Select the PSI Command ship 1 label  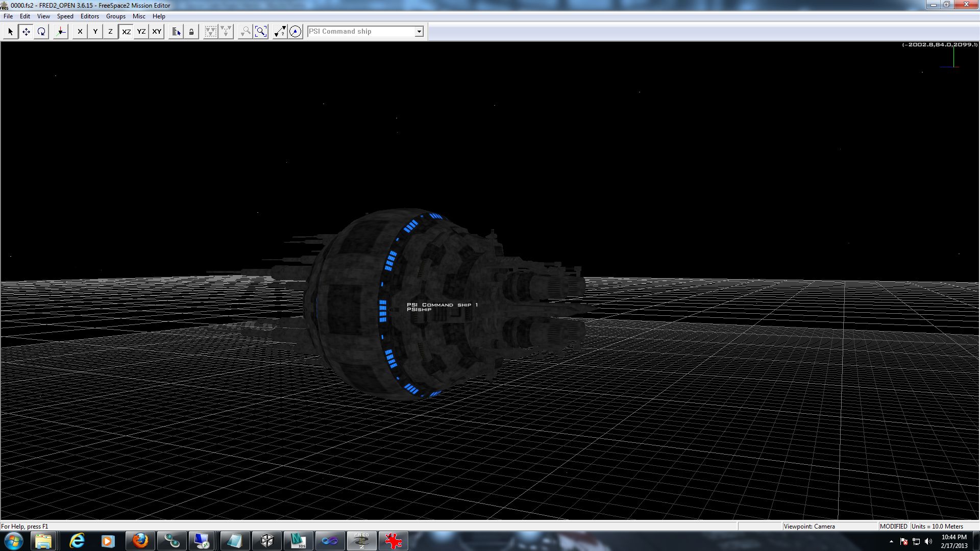coord(442,305)
